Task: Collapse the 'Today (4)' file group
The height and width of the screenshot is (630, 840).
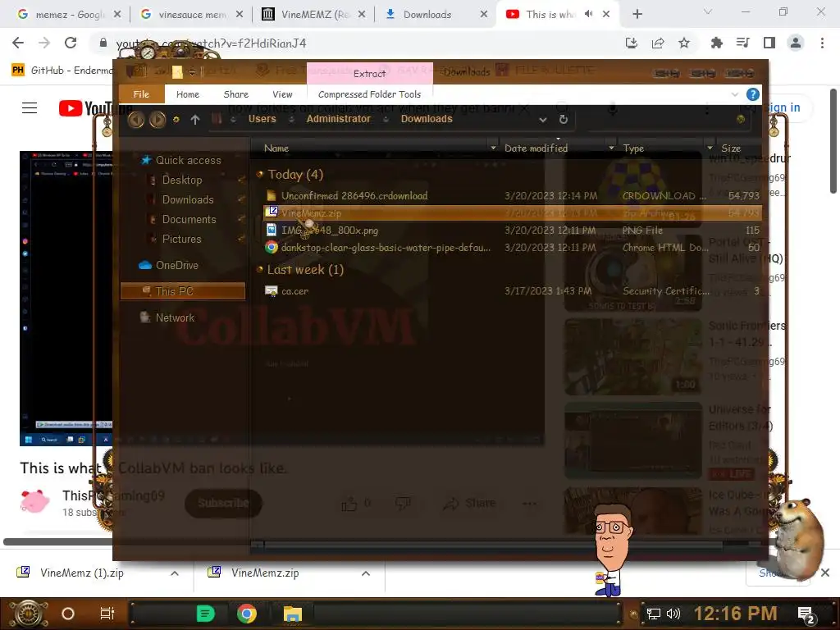Action: click(260, 174)
